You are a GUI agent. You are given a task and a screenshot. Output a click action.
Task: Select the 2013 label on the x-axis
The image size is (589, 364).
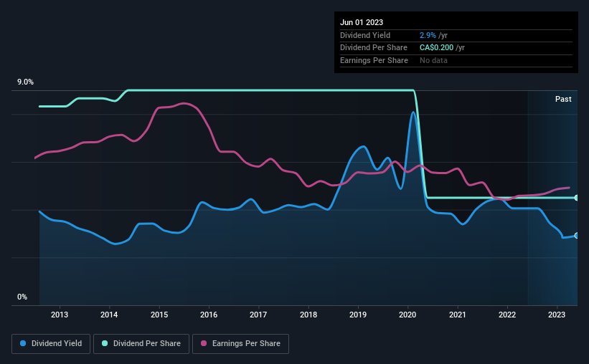(x=60, y=315)
